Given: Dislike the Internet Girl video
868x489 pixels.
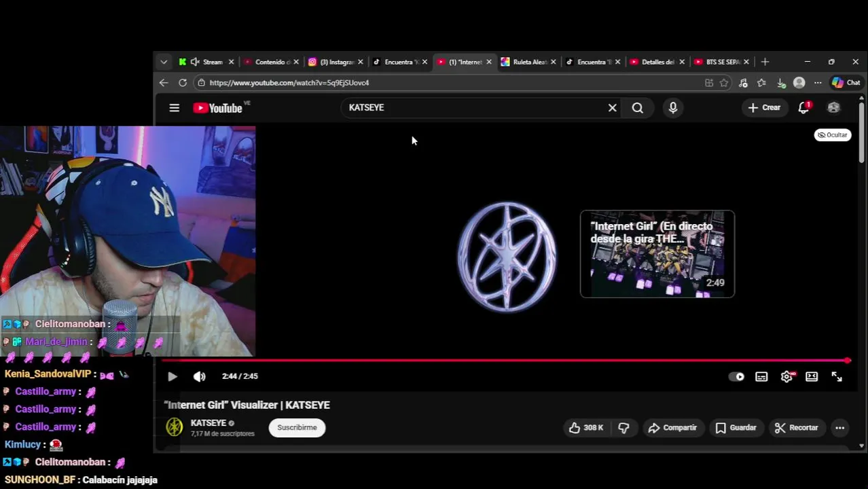Looking at the screenshot, I should (x=623, y=427).
